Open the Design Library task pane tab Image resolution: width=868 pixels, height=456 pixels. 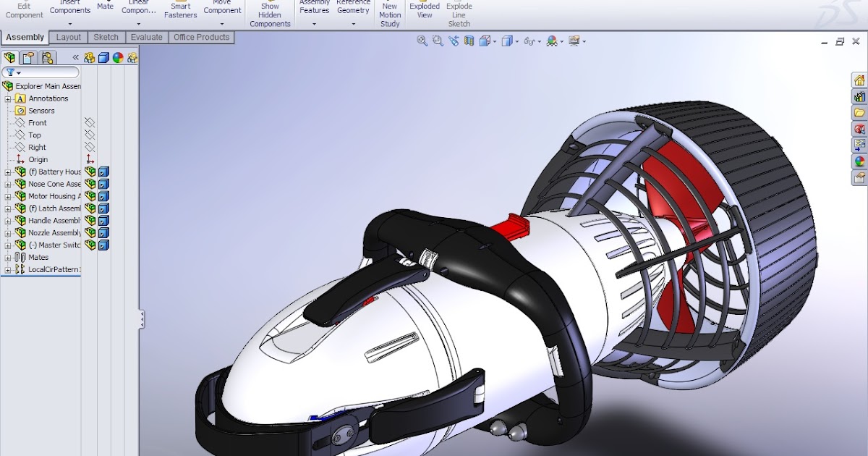pos(859,96)
